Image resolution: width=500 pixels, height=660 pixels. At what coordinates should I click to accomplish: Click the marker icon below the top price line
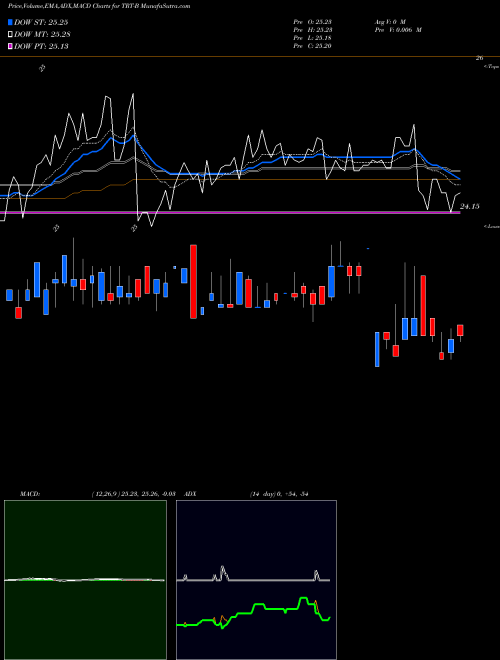42,68
